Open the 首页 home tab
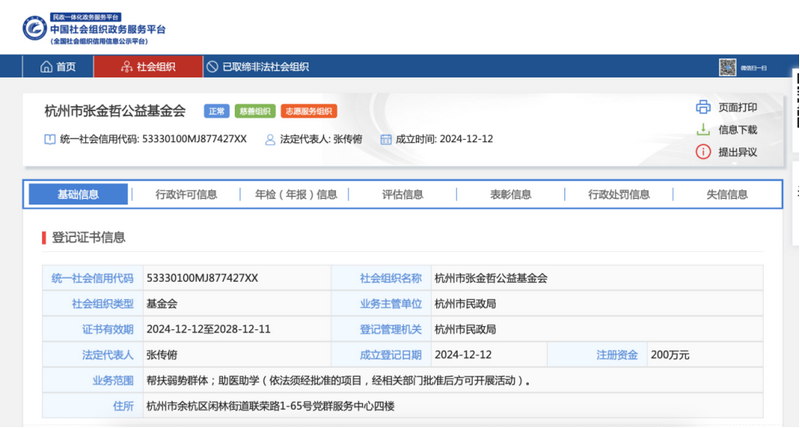This screenshot has width=800, height=428. coord(58,67)
